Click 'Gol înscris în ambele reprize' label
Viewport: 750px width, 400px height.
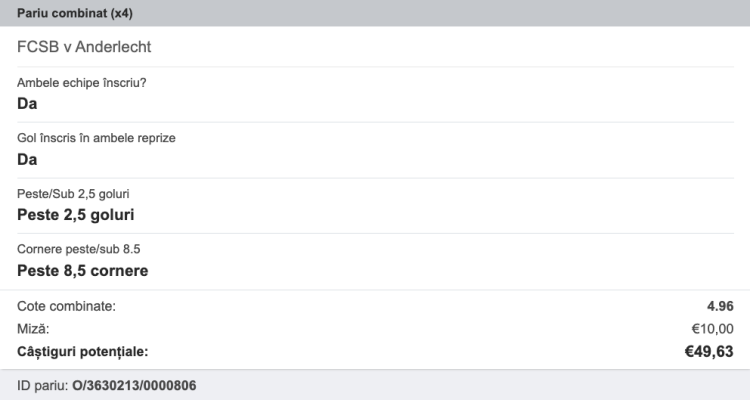(x=97, y=137)
